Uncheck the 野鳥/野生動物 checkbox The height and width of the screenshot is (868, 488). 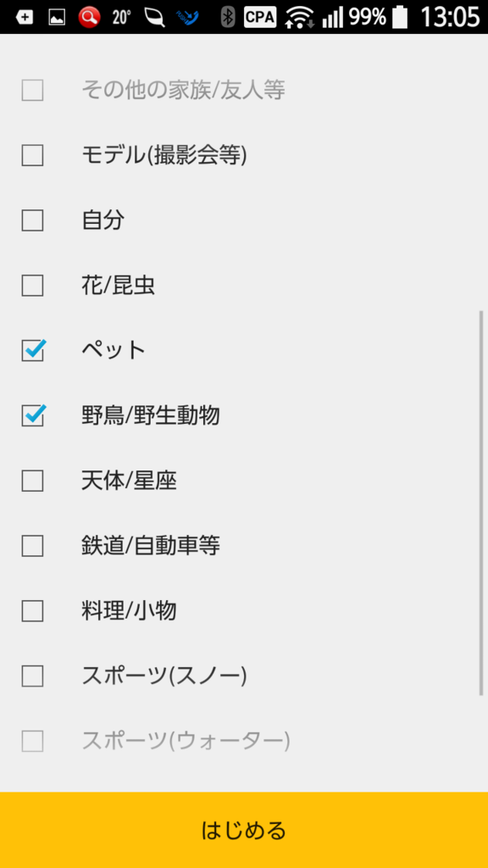[x=32, y=415]
